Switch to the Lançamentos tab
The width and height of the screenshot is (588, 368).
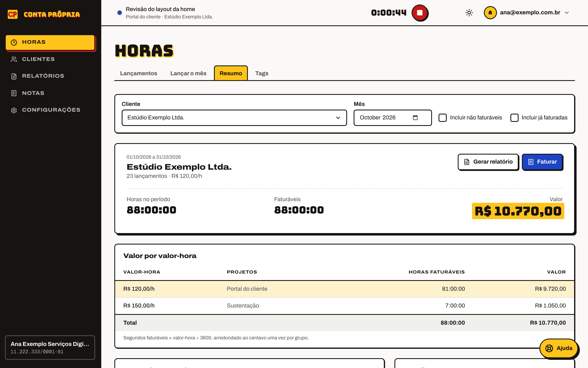click(x=138, y=73)
